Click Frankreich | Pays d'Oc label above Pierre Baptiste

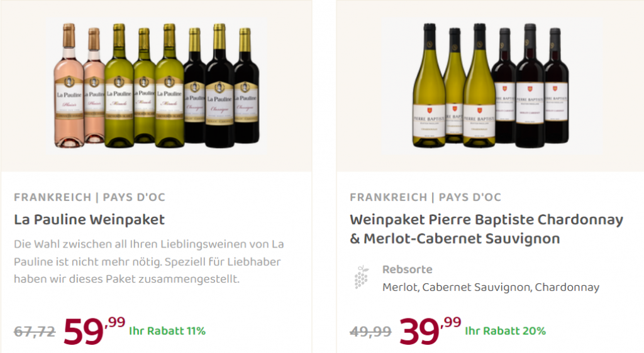tap(426, 197)
